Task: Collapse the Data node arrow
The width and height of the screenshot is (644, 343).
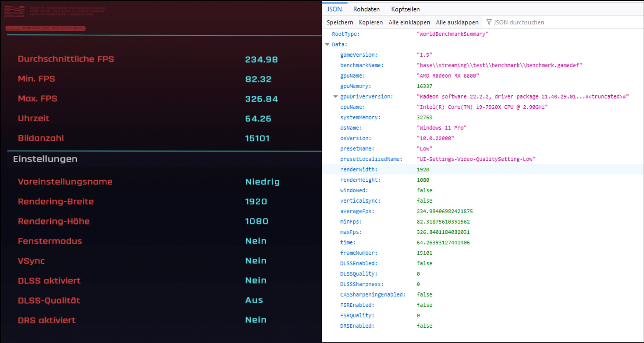Action: [327, 44]
